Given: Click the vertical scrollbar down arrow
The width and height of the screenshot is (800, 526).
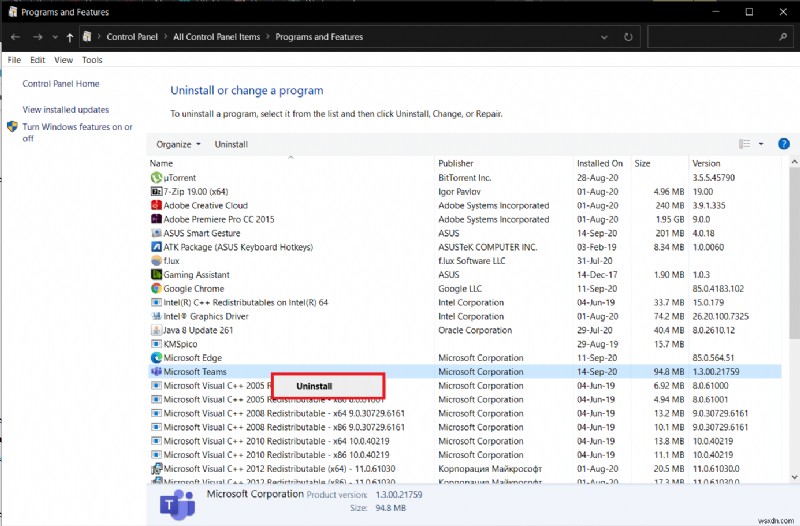Looking at the screenshot, I should 794,478.
